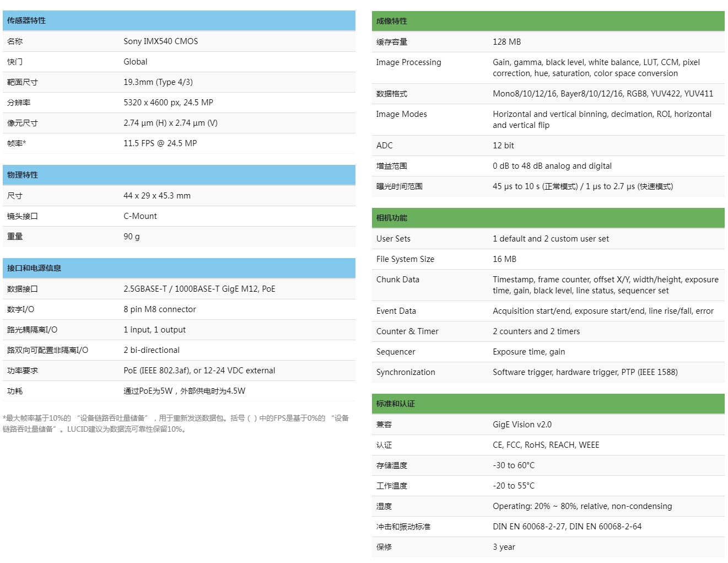728x563 pixels.
Task: Select the GigE Vision v2.0 value
Action: pyautogui.click(x=522, y=425)
